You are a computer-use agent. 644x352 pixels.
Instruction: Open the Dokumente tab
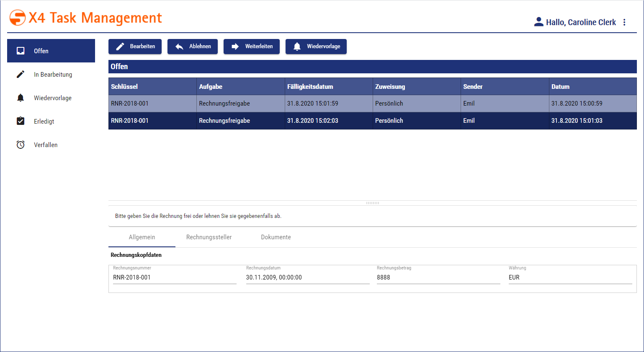click(276, 237)
